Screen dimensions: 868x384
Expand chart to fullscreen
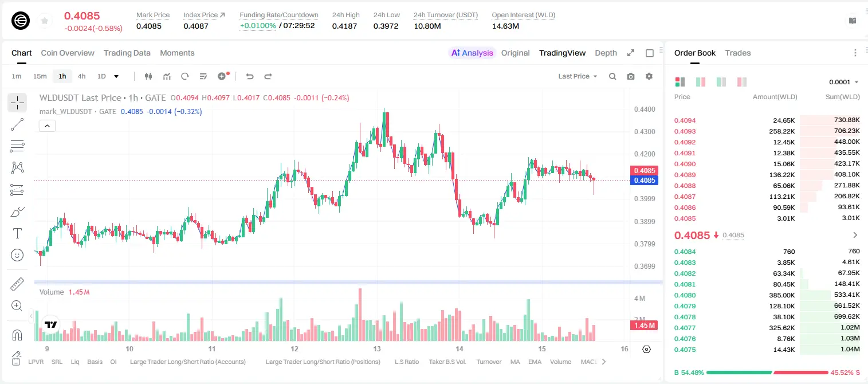tap(631, 53)
